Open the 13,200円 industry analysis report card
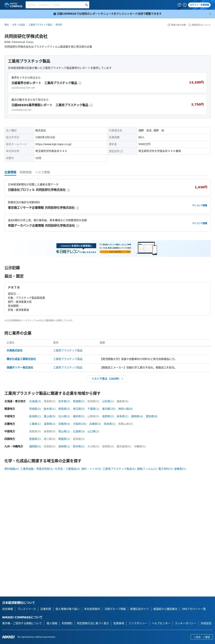Screen dimensions: 215x644 click(107, 82)
